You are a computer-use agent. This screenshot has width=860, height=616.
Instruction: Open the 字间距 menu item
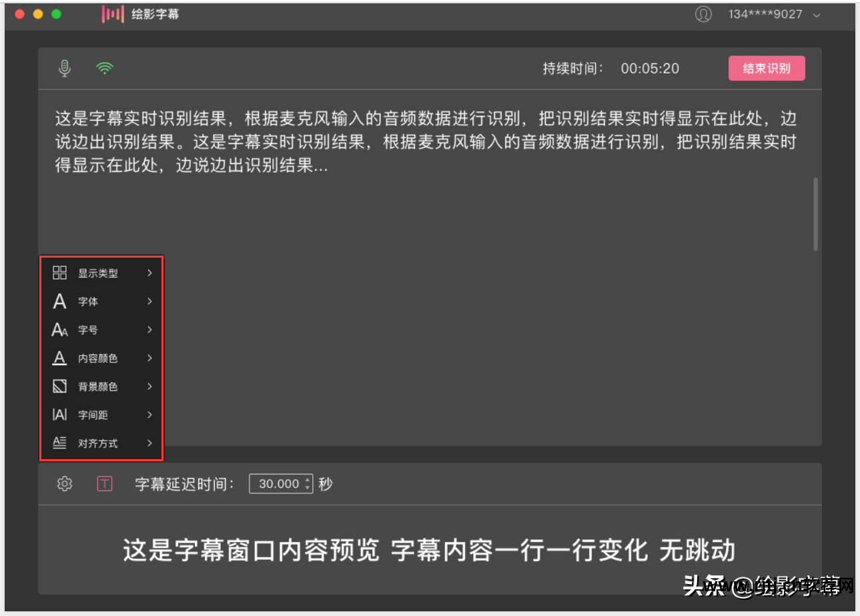tap(101, 415)
